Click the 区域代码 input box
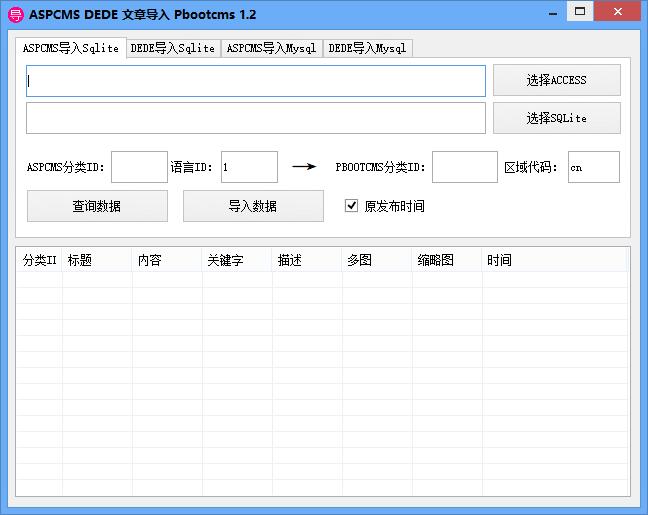 [594, 167]
